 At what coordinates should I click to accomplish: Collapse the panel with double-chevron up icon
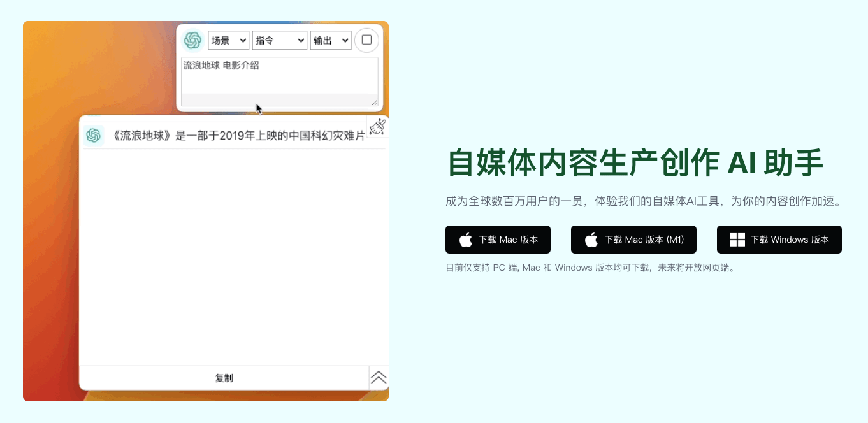[379, 378]
